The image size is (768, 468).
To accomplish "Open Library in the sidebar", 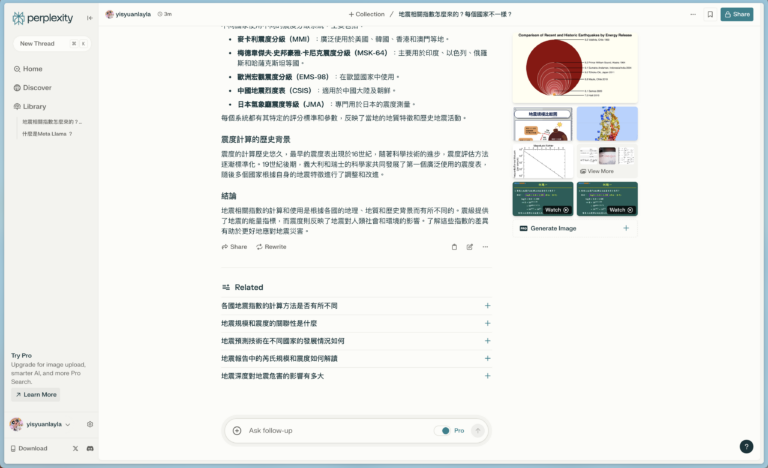I will click(x=35, y=106).
